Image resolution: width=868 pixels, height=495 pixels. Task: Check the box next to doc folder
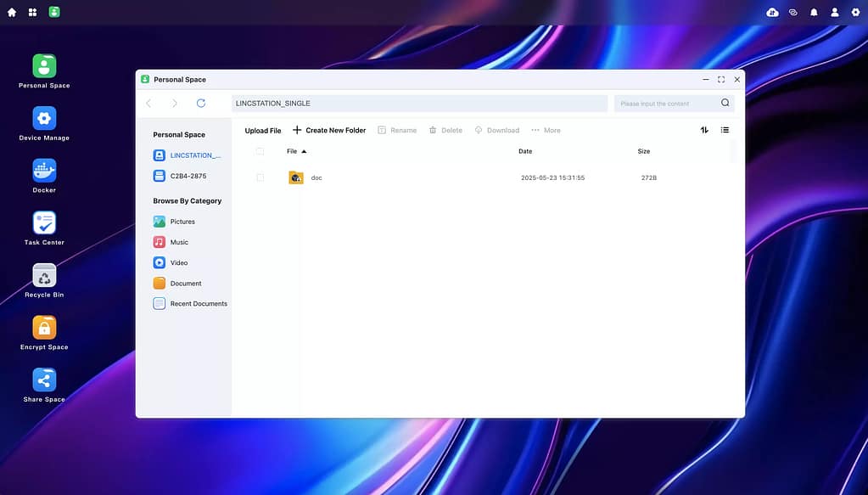click(x=260, y=177)
